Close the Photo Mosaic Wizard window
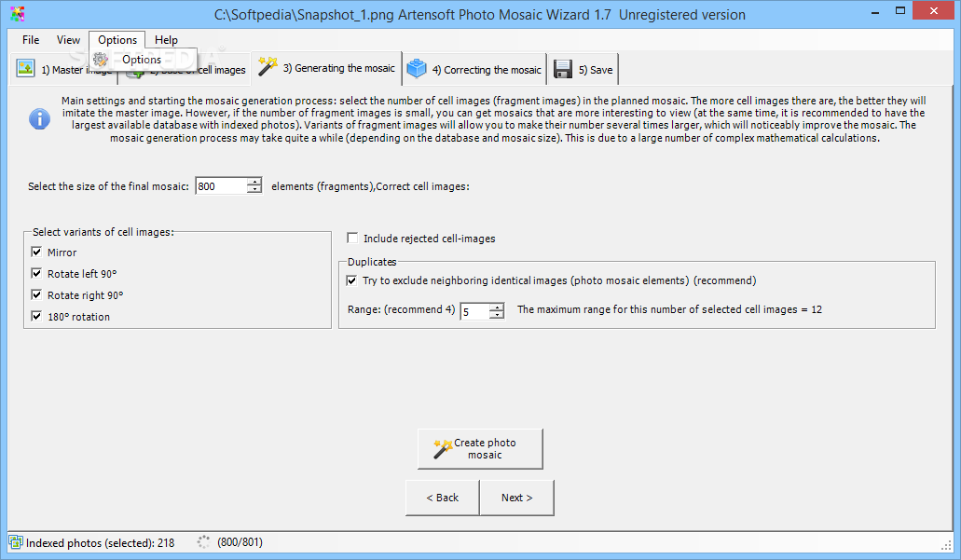 (933, 10)
